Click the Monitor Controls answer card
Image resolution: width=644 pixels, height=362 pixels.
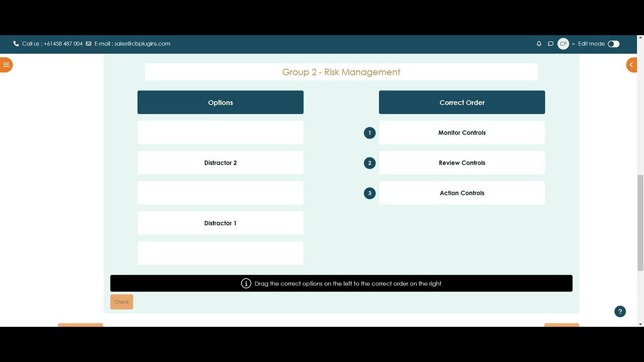click(x=462, y=133)
